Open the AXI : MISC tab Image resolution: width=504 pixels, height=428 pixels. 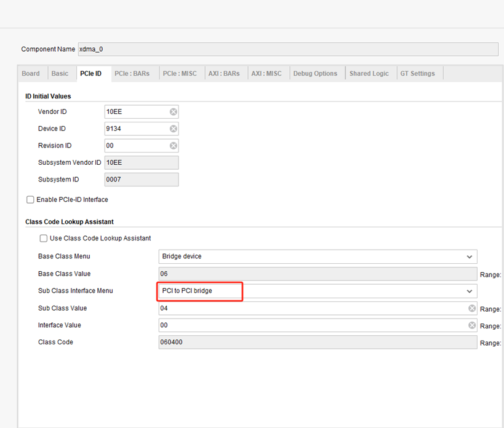[x=266, y=74]
